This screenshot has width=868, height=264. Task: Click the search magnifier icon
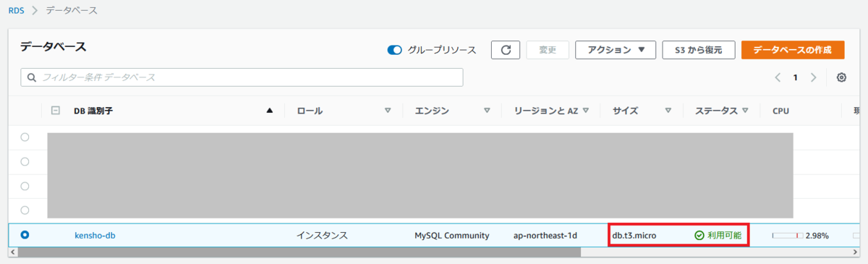point(32,77)
